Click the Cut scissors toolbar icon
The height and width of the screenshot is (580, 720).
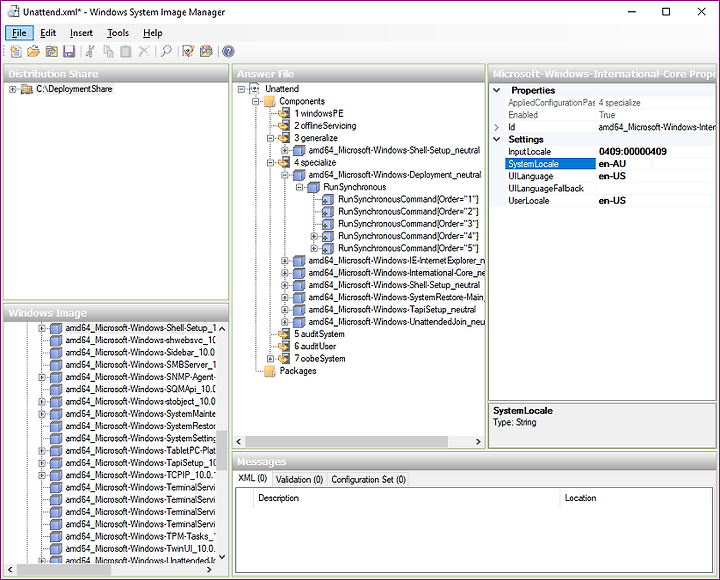[x=90, y=51]
